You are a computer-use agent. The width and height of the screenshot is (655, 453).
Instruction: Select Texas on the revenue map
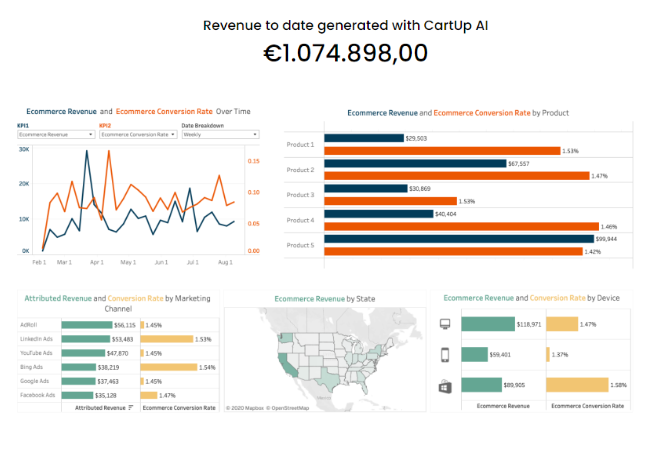[329, 379]
